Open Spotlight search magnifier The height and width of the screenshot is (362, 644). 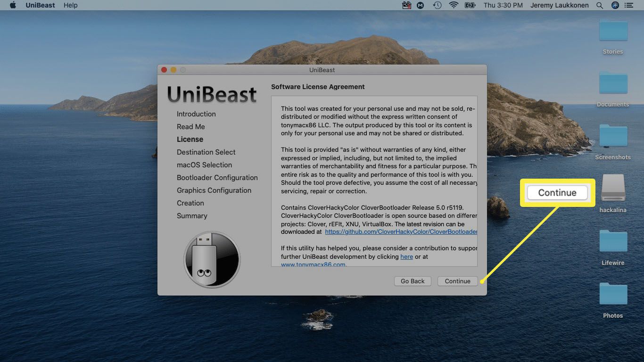pyautogui.click(x=600, y=5)
